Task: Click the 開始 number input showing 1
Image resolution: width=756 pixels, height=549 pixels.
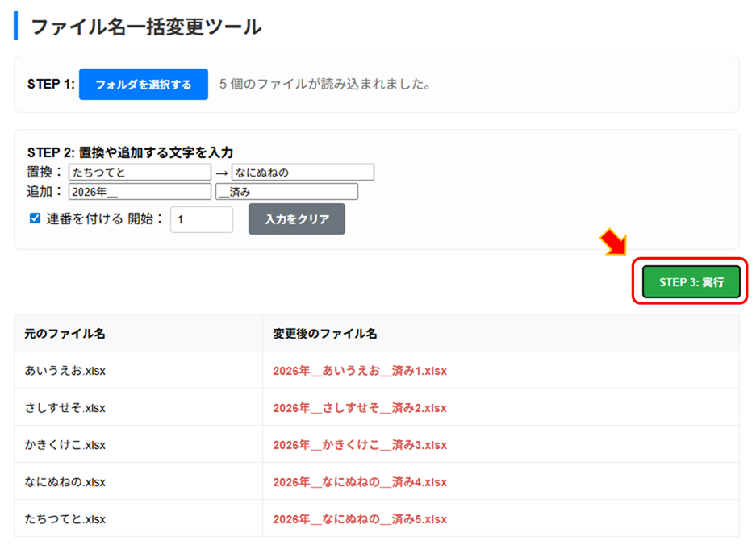Action: pyautogui.click(x=201, y=219)
